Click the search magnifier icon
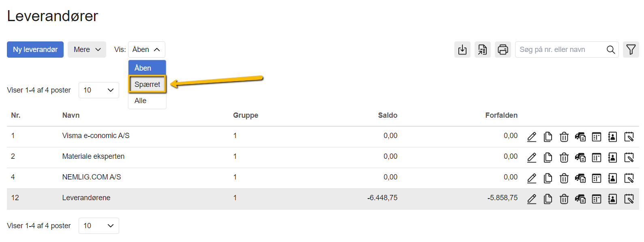This screenshot has height=242, width=644. point(611,50)
